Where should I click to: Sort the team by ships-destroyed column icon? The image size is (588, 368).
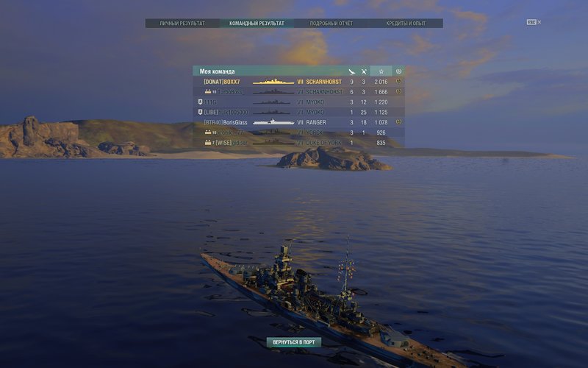point(351,71)
